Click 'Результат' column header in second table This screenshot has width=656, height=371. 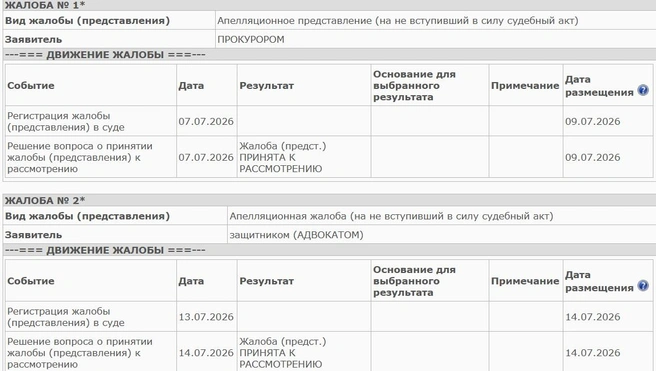point(266,281)
